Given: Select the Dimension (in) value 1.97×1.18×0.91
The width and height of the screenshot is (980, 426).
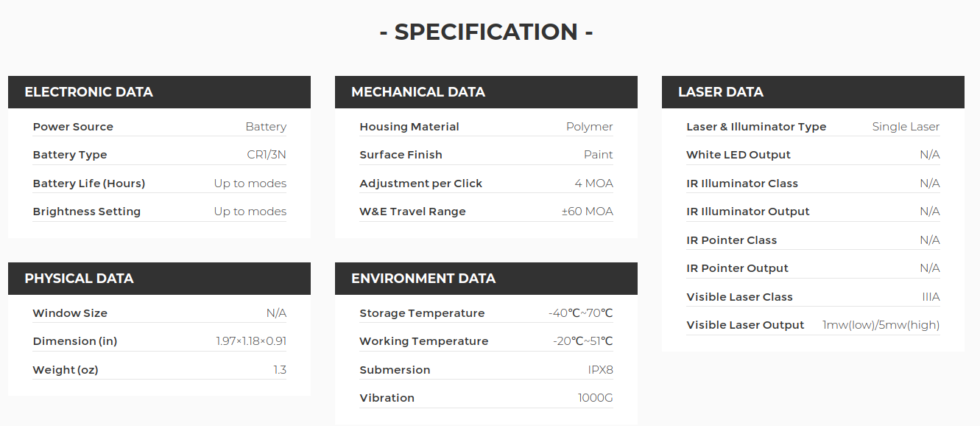Looking at the screenshot, I should point(251,341).
